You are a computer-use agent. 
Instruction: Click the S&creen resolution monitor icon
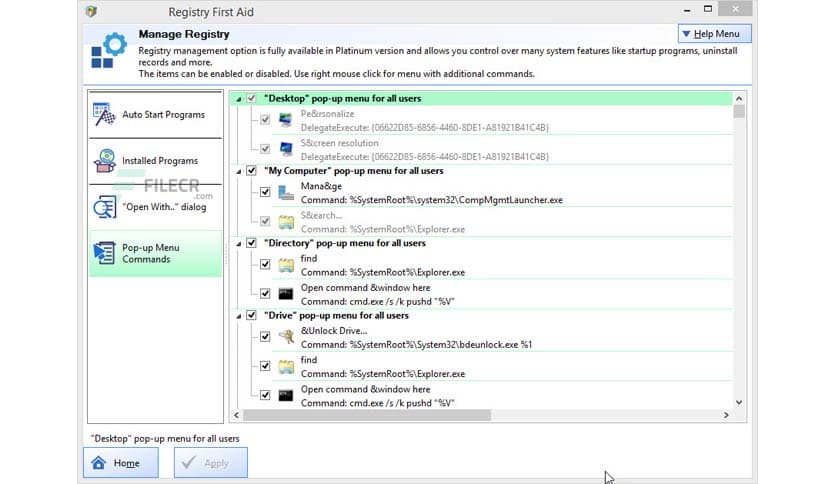[x=286, y=149]
